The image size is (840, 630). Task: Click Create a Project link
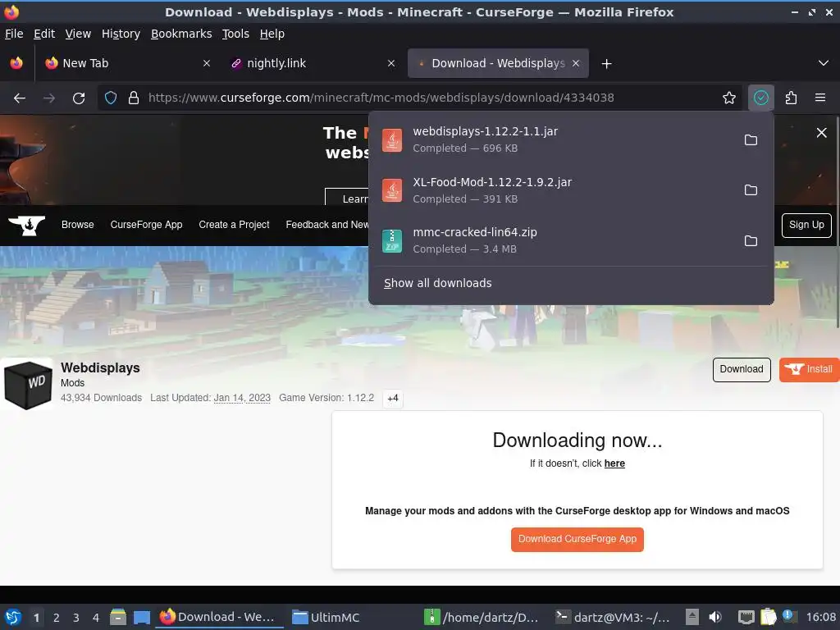(234, 225)
